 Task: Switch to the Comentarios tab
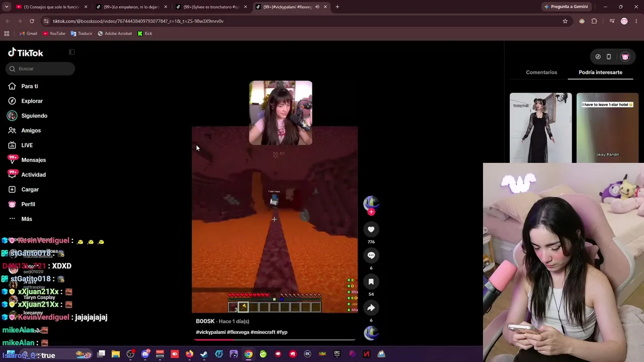[541, 72]
